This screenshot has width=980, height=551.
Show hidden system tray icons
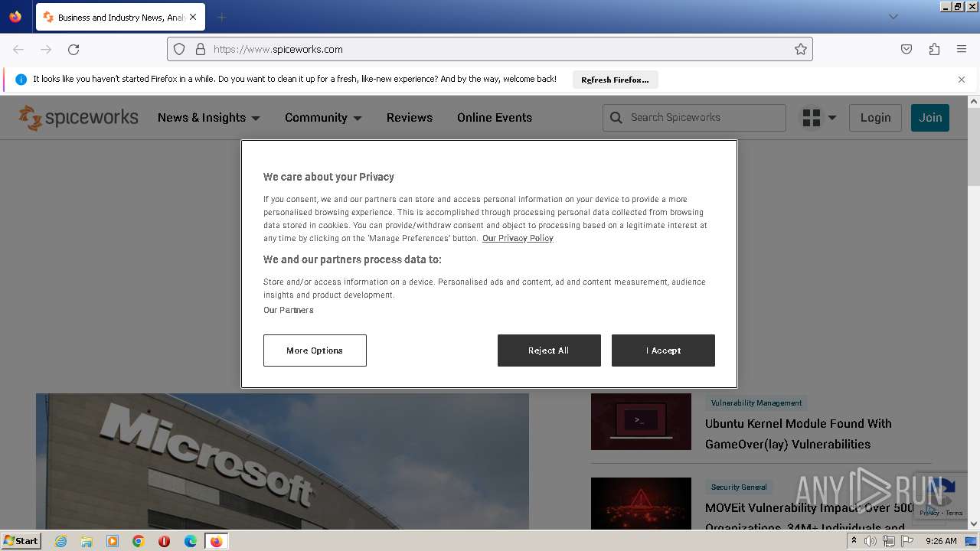coord(854,541)
